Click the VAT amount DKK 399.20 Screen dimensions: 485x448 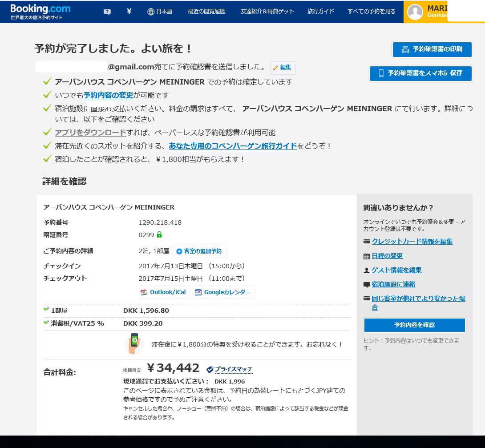click(x=143, y=324)
